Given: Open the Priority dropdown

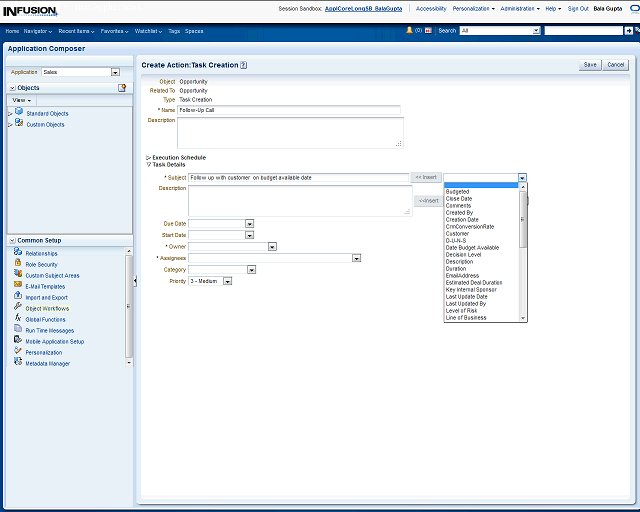Looking at the screenshot, I should 227,281.
